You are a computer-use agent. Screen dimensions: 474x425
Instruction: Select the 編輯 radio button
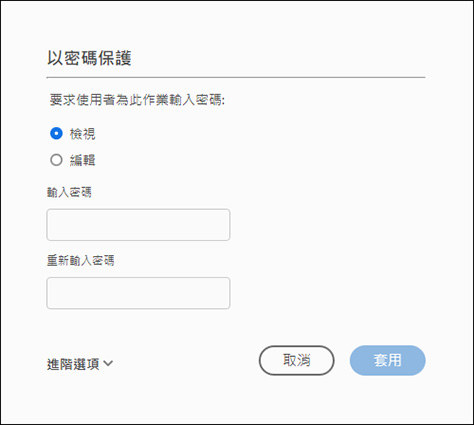click(56, 160)
